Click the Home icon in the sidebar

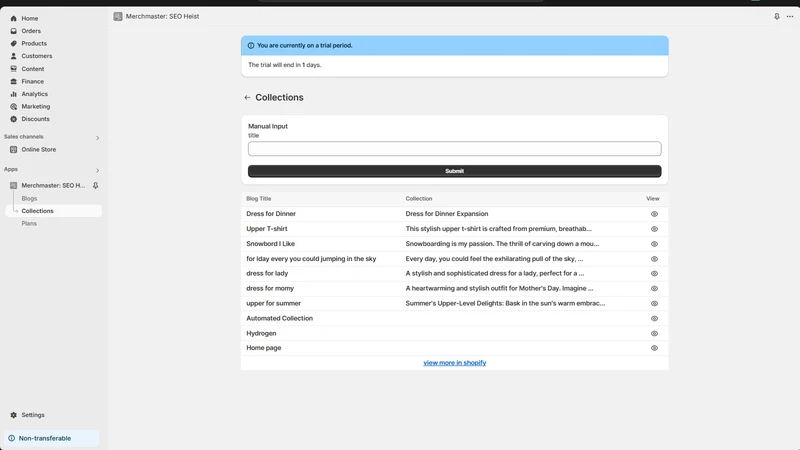14,18
